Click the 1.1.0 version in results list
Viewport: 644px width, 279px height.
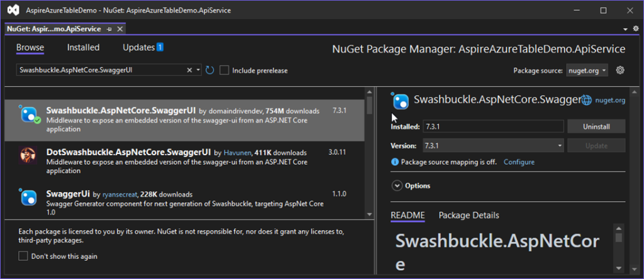[339, 194]
